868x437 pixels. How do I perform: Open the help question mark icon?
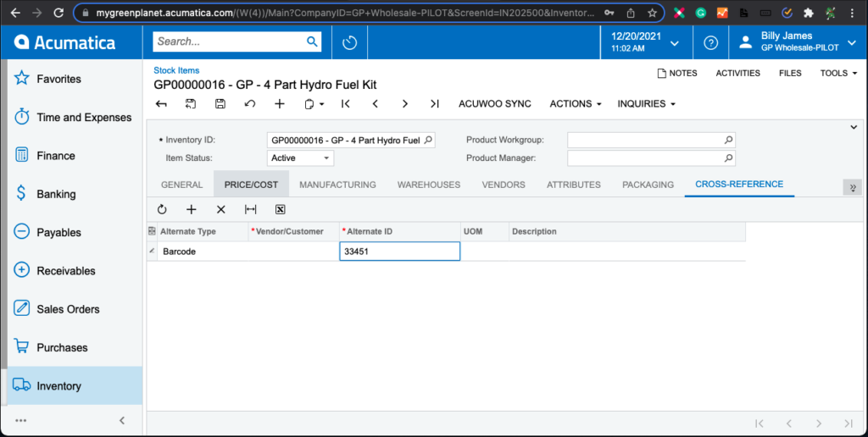[711, 42]
